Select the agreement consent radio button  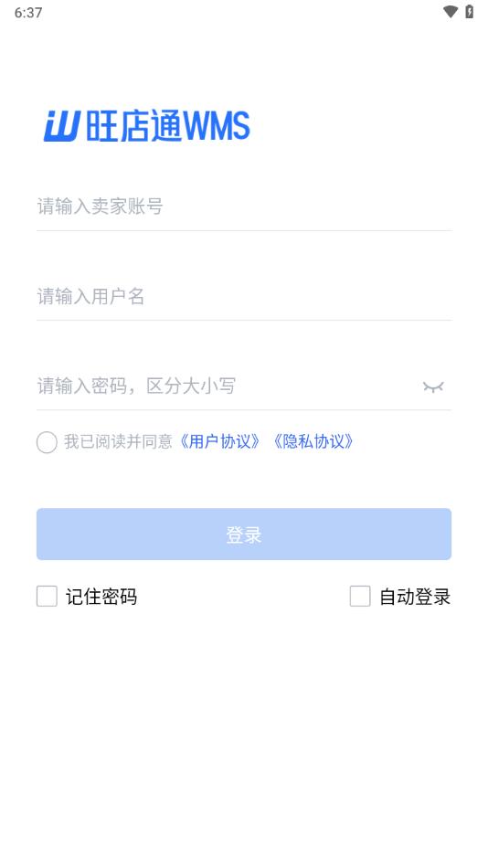point(48,442)
